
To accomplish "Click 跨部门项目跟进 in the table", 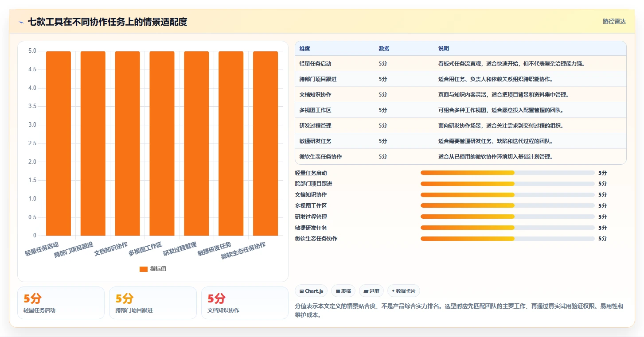I will pos(318,79).
